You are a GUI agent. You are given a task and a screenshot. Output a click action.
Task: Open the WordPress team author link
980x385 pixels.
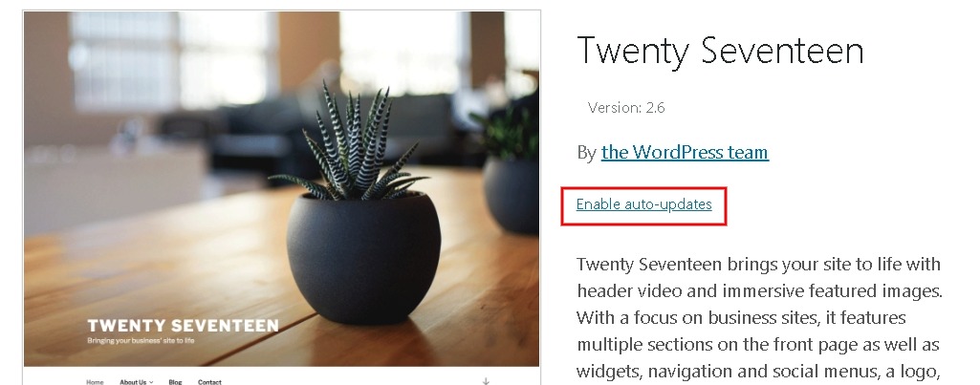pos(685,152)
